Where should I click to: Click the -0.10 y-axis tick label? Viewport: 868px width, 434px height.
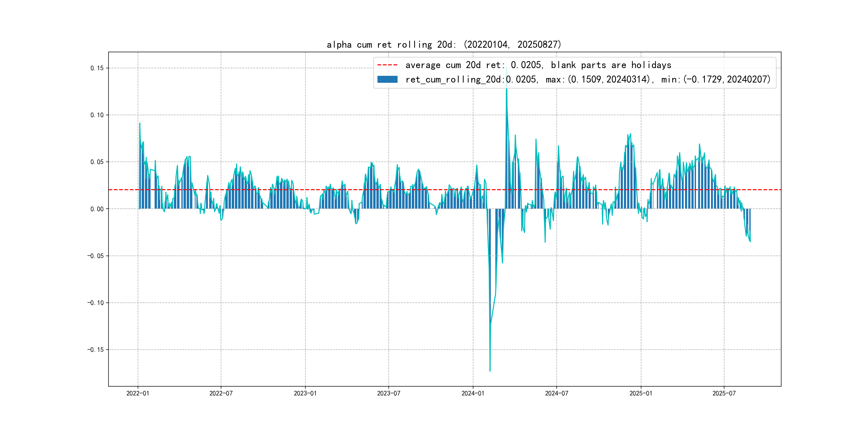pyautogui.click(x=95, y=302)
